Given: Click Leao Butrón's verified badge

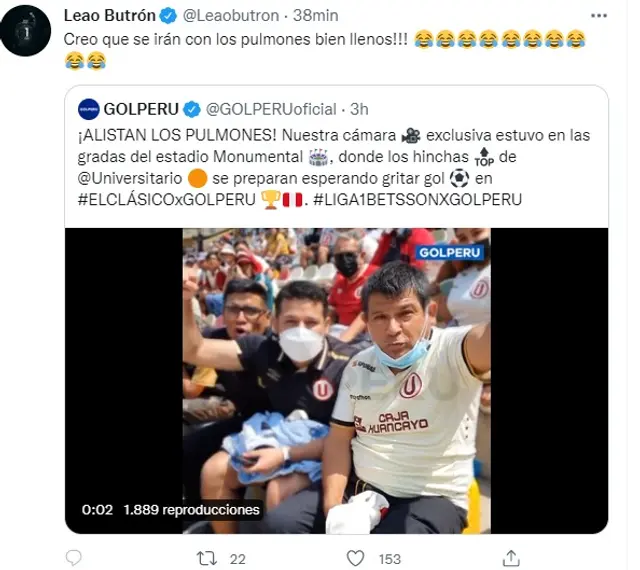Looking at the screenshot, I should click(x=168, y=16).
